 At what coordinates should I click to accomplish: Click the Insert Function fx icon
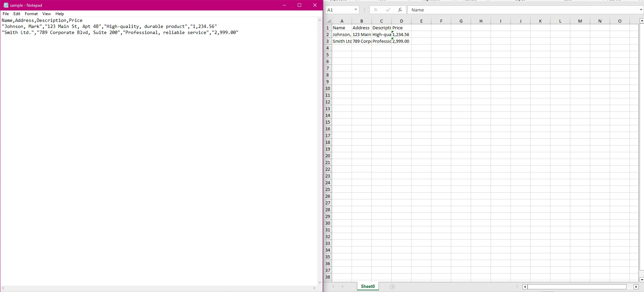400,10
